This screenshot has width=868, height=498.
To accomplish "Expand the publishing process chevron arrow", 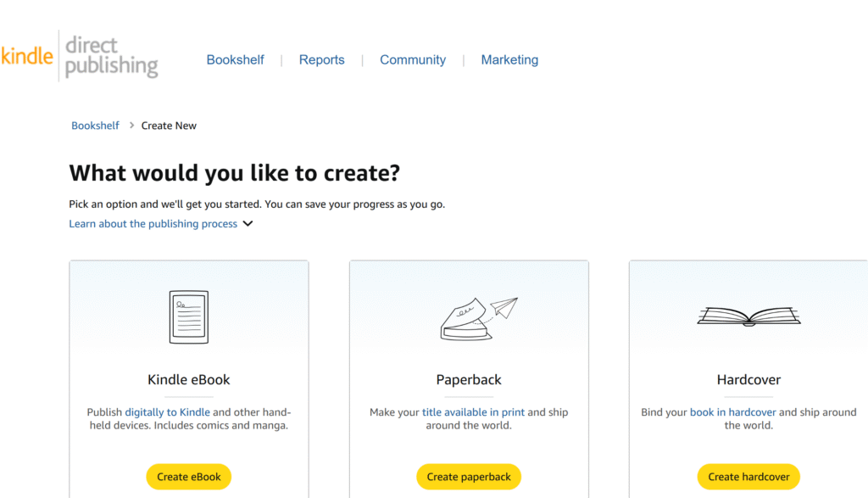I will (248, 224).
